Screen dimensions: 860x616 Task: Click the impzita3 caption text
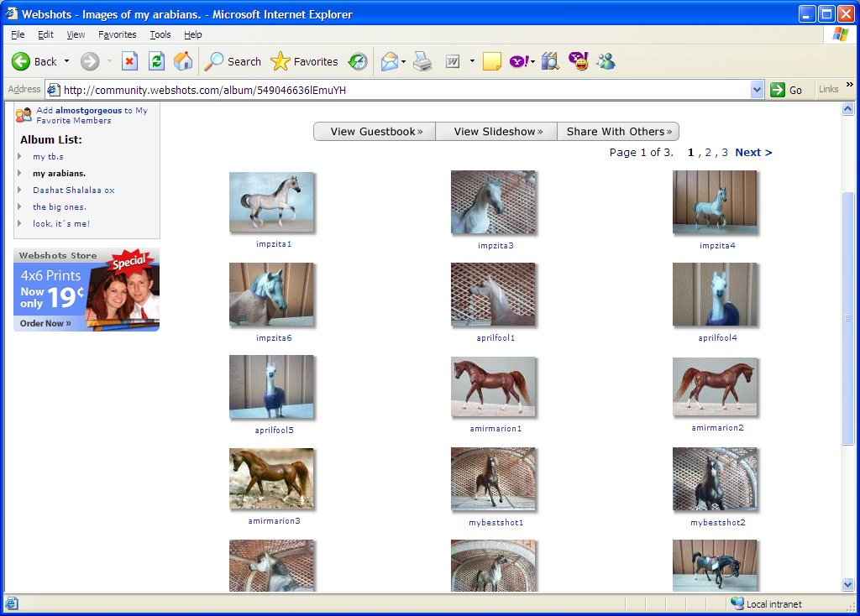[496, 246]
